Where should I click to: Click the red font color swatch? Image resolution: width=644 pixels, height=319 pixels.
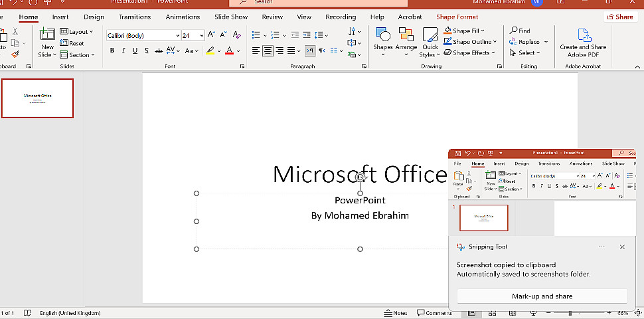click(x=229, y=51)
